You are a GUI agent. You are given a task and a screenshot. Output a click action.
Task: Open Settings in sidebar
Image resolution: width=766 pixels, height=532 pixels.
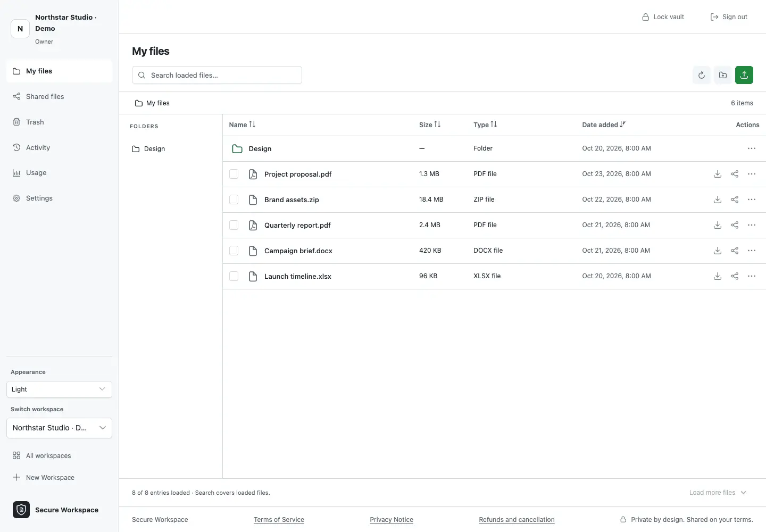(x=59, y=198)
